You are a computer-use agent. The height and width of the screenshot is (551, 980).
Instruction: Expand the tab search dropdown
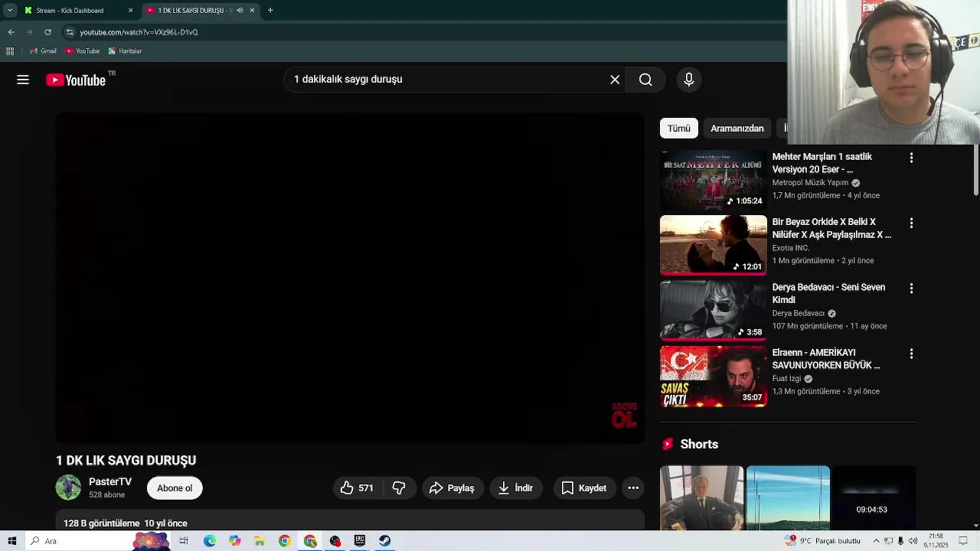click(x=10, y=11)
